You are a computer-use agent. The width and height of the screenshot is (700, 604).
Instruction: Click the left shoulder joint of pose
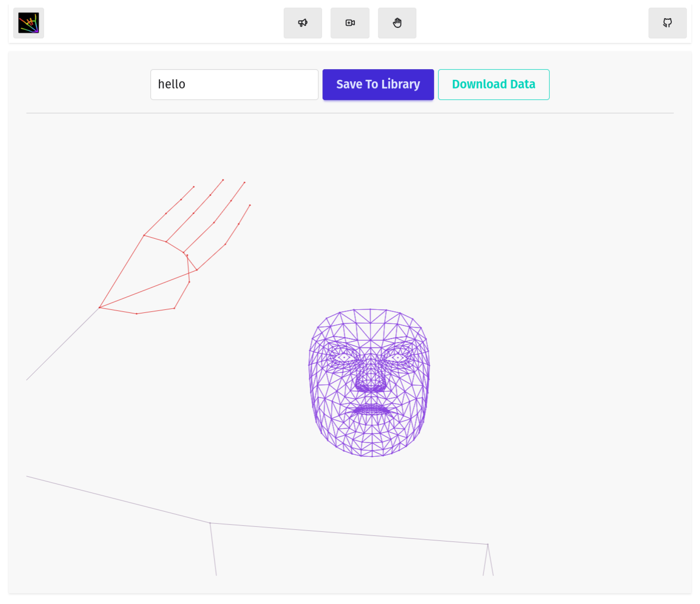[x=210, y=523]
